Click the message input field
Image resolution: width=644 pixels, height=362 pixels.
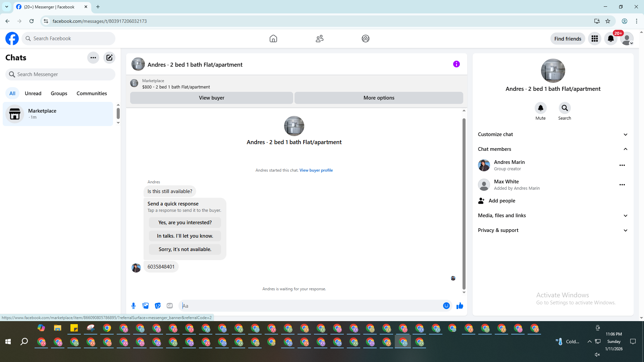[312, 306]
